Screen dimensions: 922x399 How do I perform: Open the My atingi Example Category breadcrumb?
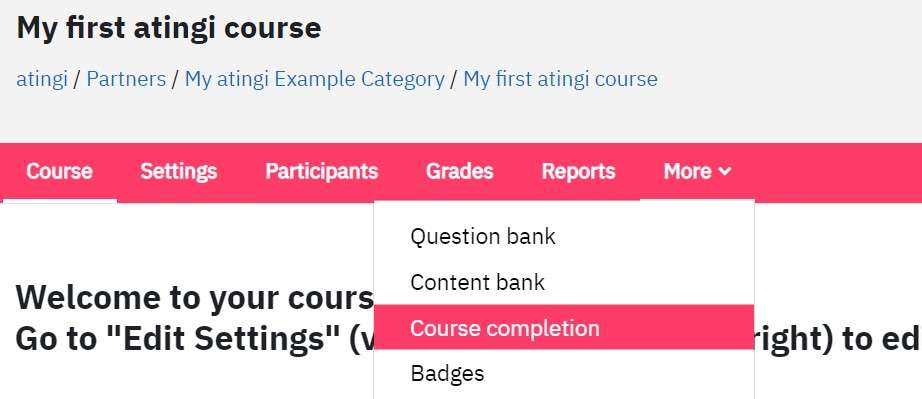tap(315, 79)
